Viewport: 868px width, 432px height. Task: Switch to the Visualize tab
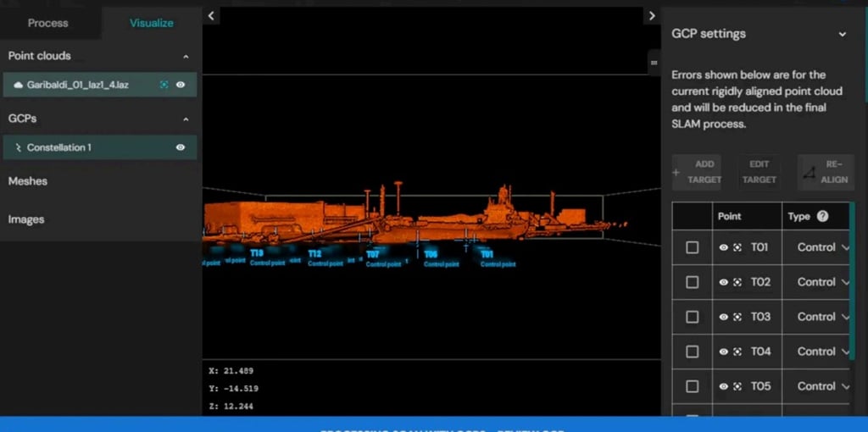click(x=151, y=23)
